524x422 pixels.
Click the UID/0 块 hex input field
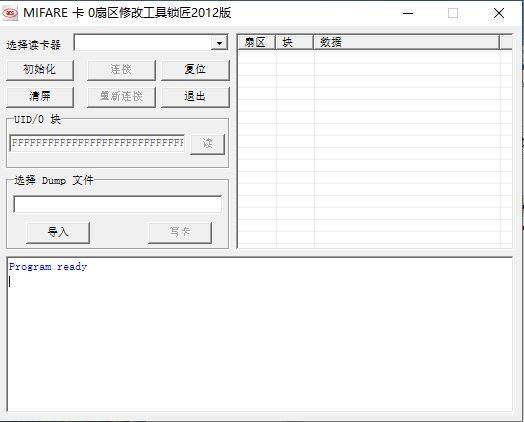click(x=97, y=143)
